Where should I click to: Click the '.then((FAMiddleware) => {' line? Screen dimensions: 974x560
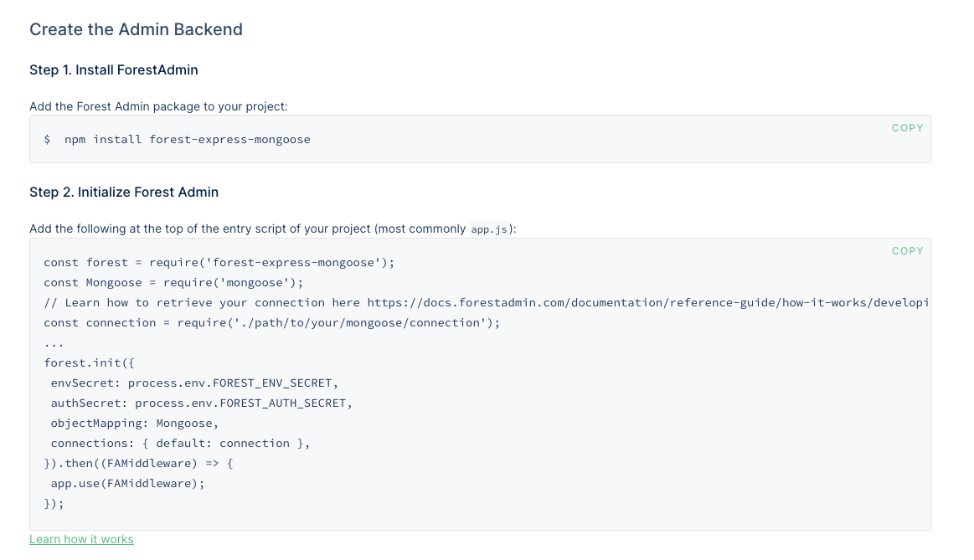point(138,463)
